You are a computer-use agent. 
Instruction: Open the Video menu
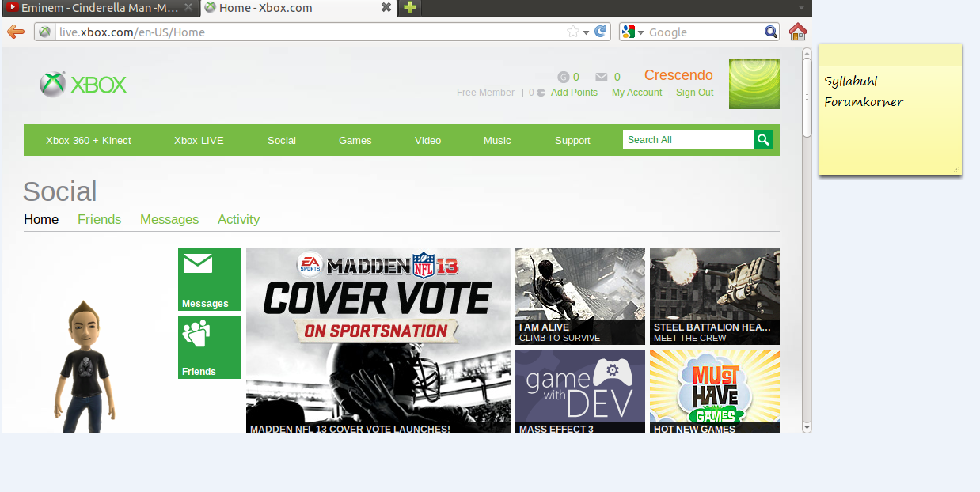428,140
